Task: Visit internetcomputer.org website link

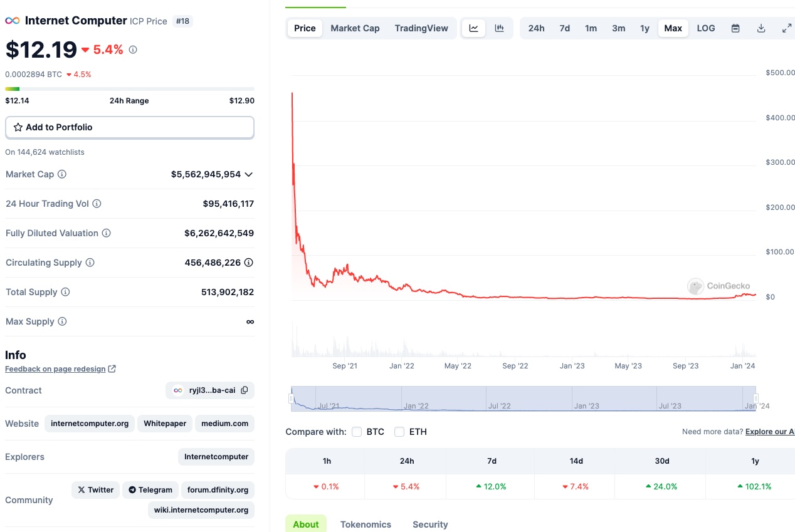Action: pyautogui.click(x=90, y=424)
